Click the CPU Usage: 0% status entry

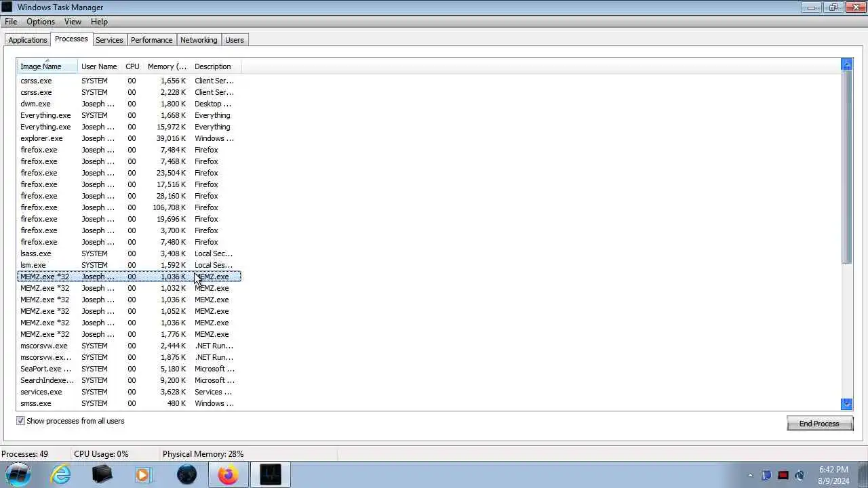101,454
